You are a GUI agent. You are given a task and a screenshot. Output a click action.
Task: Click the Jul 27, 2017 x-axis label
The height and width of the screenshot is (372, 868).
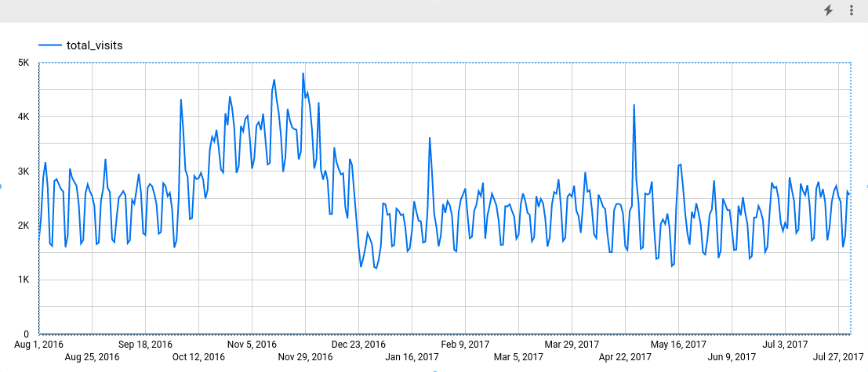[838, 357]
